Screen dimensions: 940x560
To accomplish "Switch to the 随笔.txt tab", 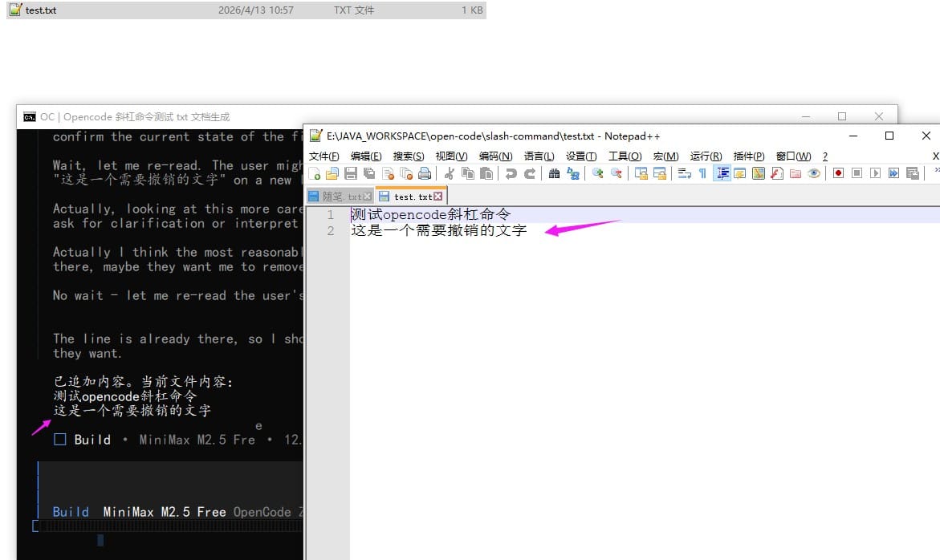I will click(341, 197).
